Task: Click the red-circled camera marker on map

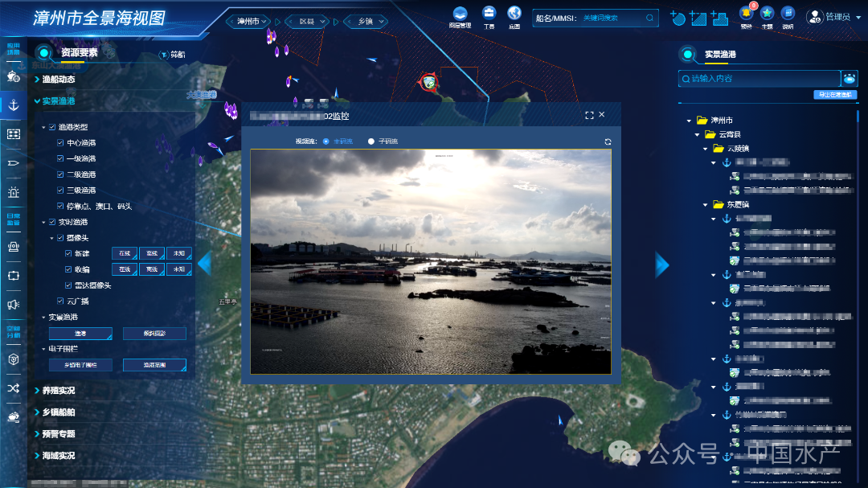Action: tap(428, 83)
